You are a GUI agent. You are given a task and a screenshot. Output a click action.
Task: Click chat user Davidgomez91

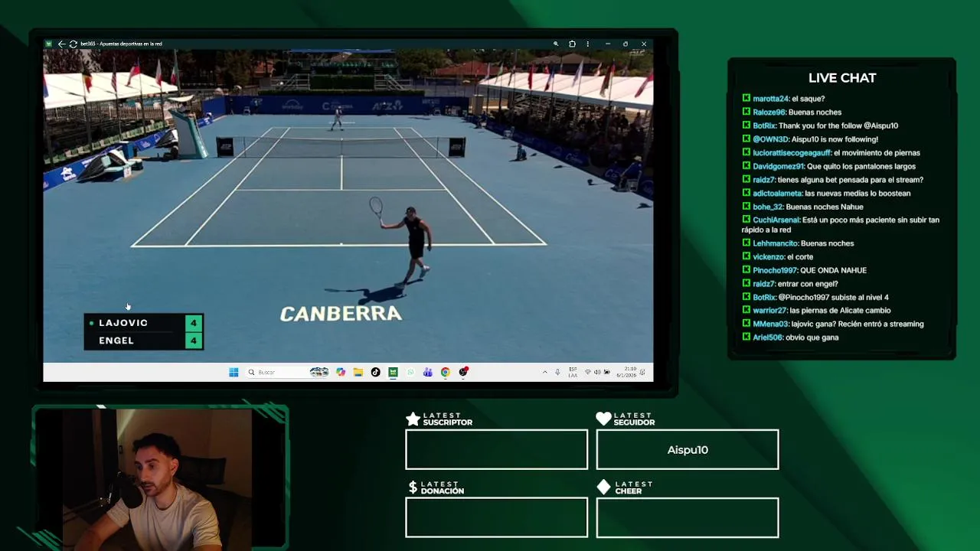click(778, 166)
